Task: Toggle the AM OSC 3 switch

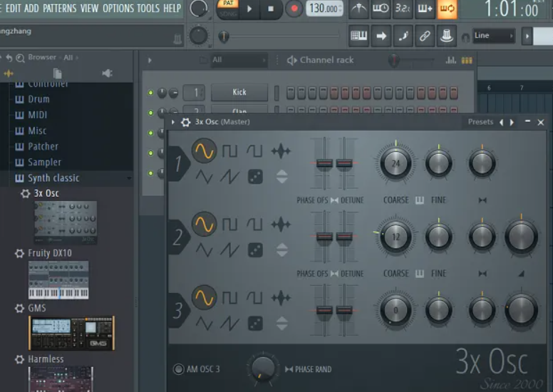Action: click(178, 369)
